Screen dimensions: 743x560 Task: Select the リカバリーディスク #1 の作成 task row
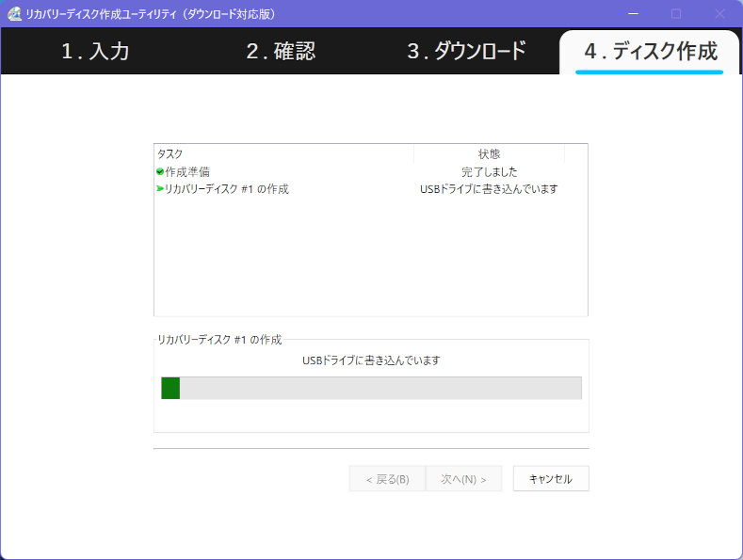360,188
